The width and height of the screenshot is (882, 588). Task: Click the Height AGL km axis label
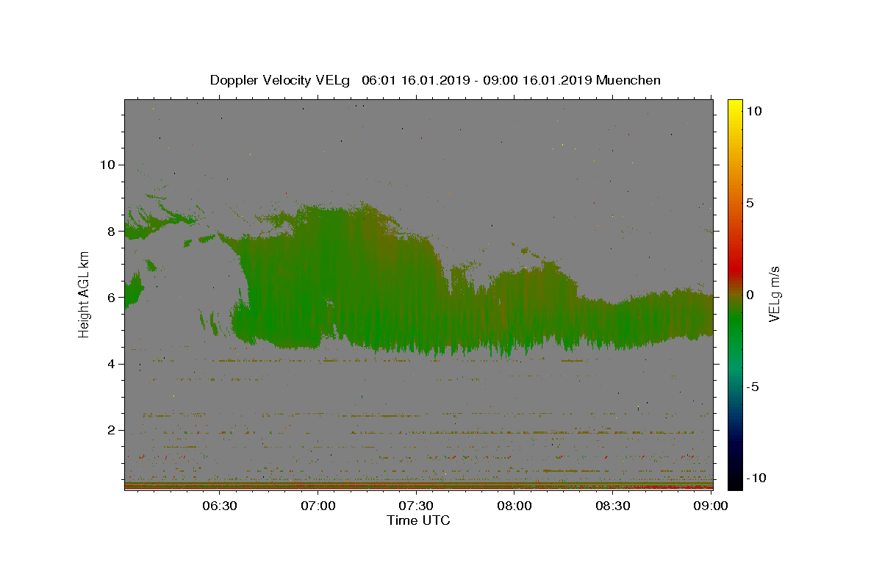(x=85, y=294)
